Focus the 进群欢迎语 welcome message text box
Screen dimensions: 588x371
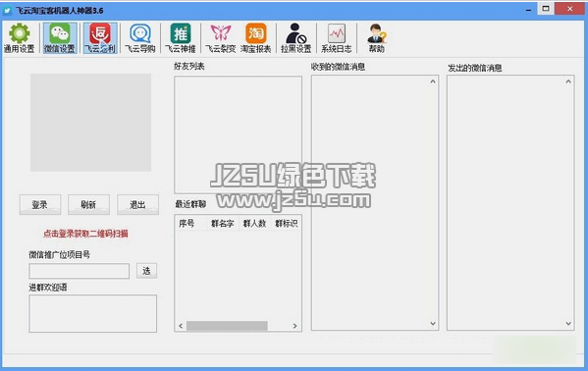[92, 314]
